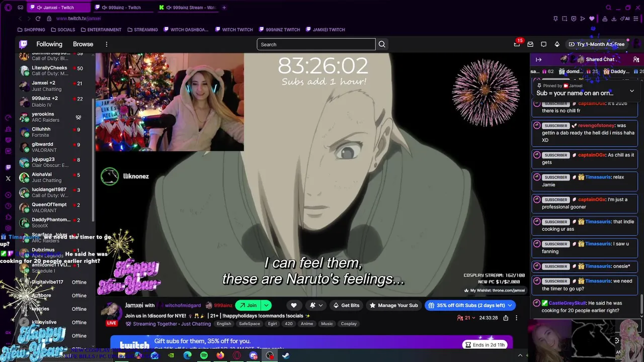Image resolution: width=644 pixels, height=362 pixels.
Task: Open 999ainz channel link under stream
Action: [x=223, y=305]
